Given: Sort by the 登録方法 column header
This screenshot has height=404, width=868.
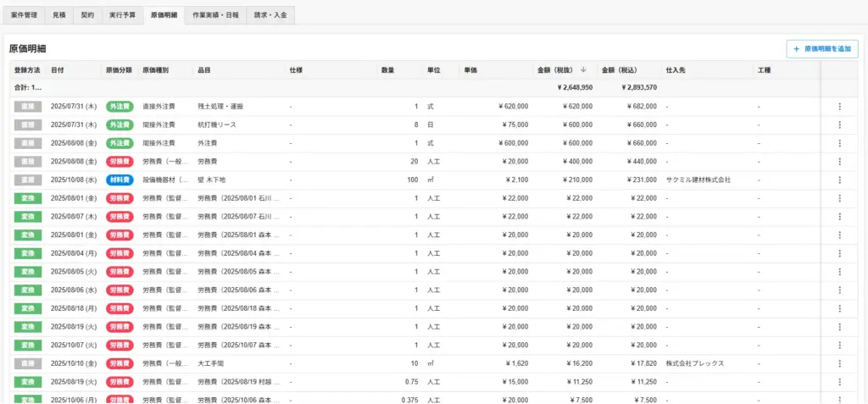Looking at the screenshot, I should point(27,70).
